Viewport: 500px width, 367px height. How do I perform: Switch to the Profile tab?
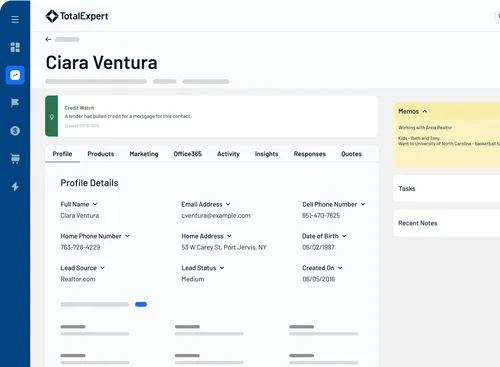point(62,154)
